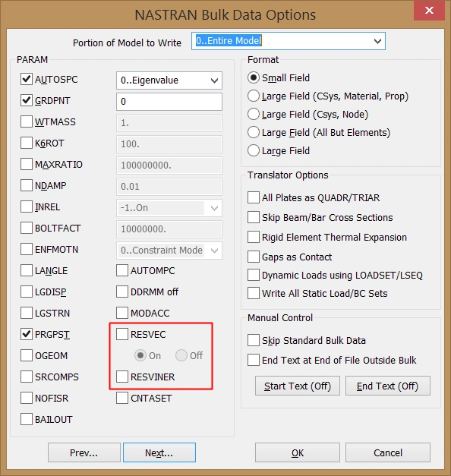Choose the Large Field radio option
451x476 pixels.
coord(254,151)
